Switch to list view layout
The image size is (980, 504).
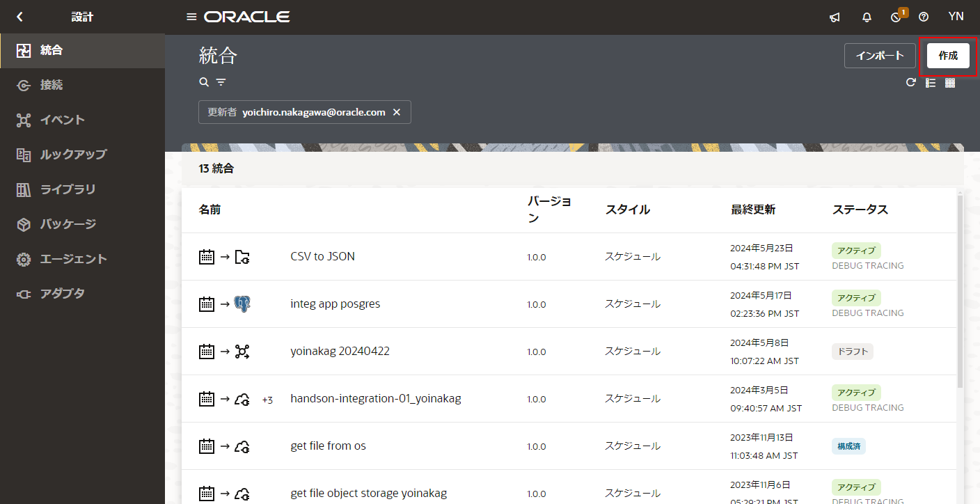[931, 83]
